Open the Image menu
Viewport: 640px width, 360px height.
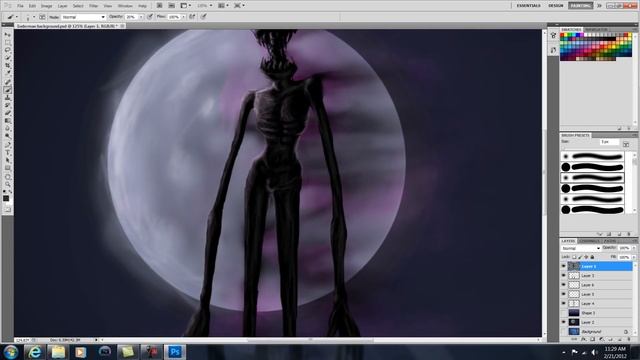tap(47, 6)
